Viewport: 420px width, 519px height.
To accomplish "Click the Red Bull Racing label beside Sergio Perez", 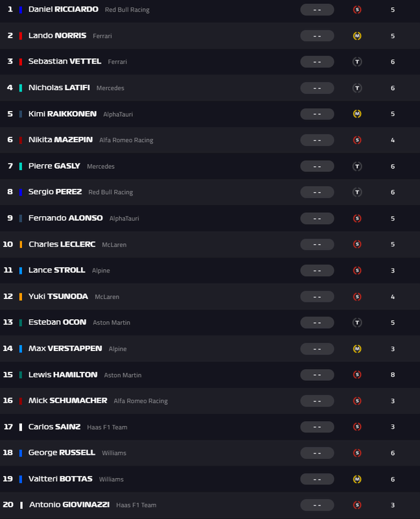I will click(110, 192).
